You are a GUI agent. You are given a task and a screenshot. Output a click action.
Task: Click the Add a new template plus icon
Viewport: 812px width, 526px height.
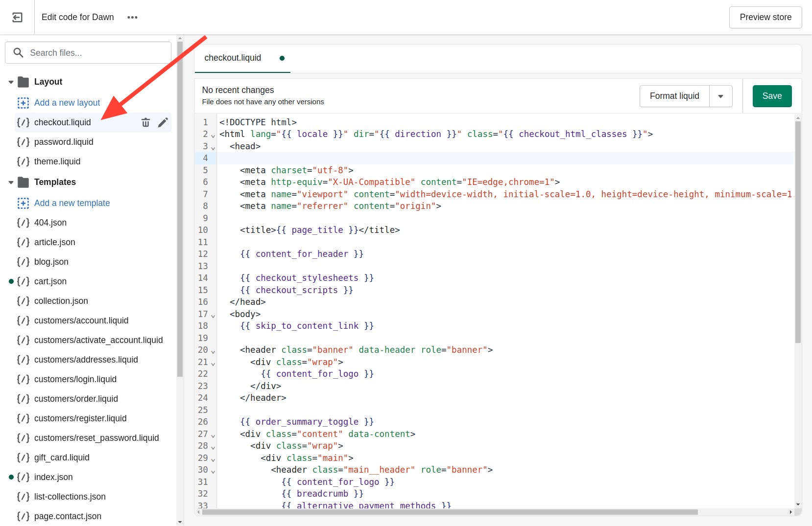[23, 203]
